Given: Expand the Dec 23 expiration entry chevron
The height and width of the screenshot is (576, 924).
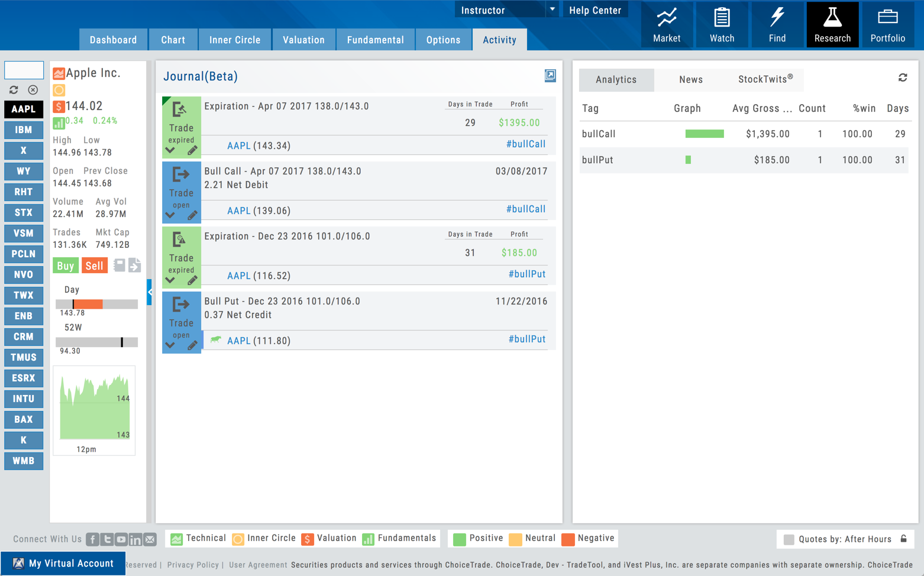Looking at the screenshot, I should (x=170, y=280).
